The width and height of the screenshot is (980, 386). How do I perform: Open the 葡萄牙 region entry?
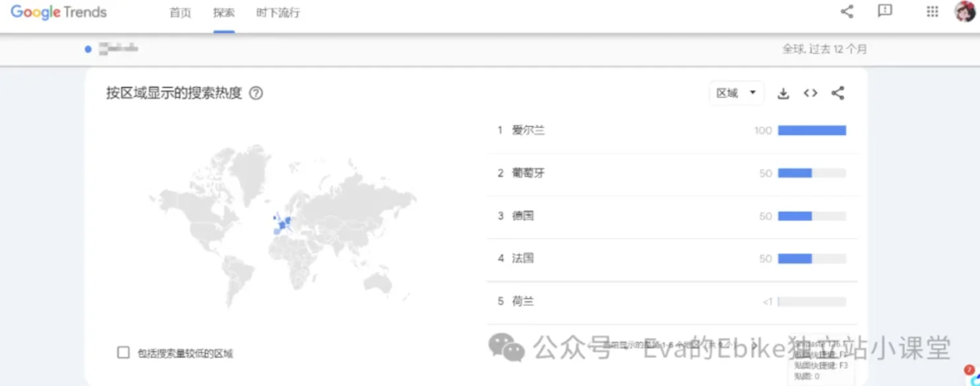click(528, 173)
